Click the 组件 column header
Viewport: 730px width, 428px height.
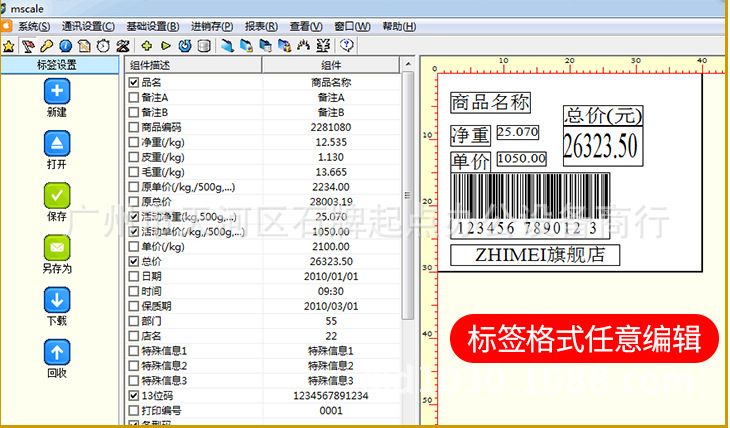(x=331, y=65)
